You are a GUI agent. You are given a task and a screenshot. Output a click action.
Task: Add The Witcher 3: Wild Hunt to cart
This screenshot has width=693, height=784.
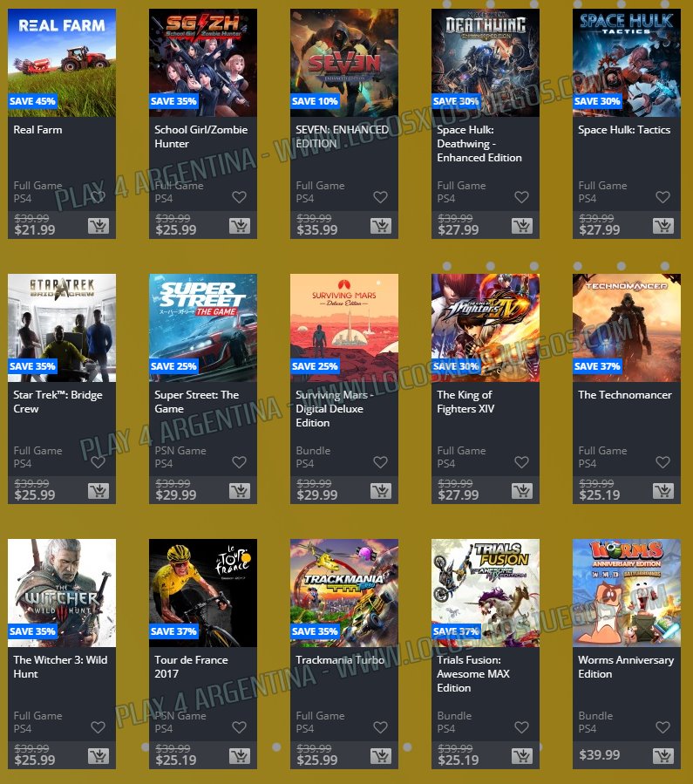pyautogui.click(x=99, y=756)
